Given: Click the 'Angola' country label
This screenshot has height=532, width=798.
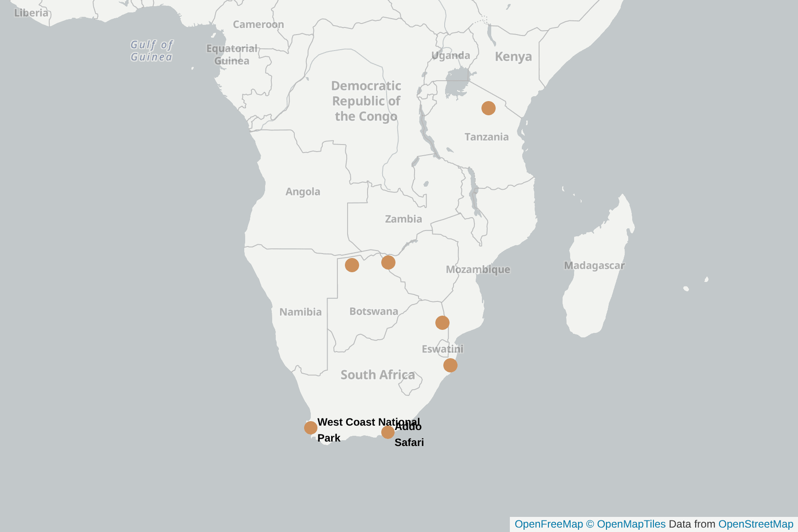Looking at the screenshot, I should click(303, 192).
